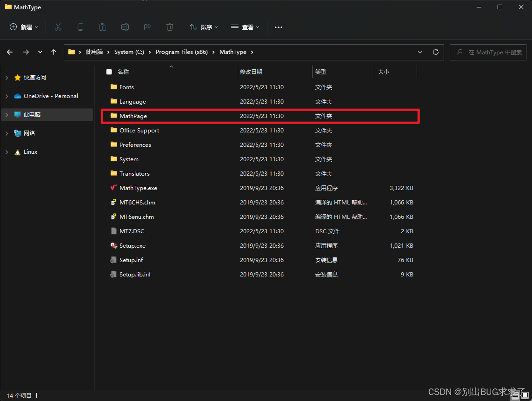532x401 pixels.
Task: Expand 此电脑 tree node
Action: 7,115
